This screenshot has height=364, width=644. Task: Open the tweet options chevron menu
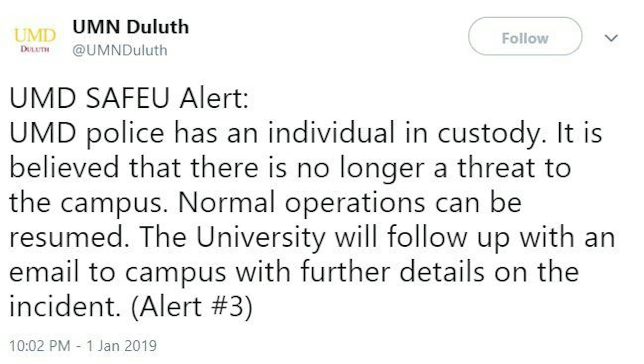point(611,38)
